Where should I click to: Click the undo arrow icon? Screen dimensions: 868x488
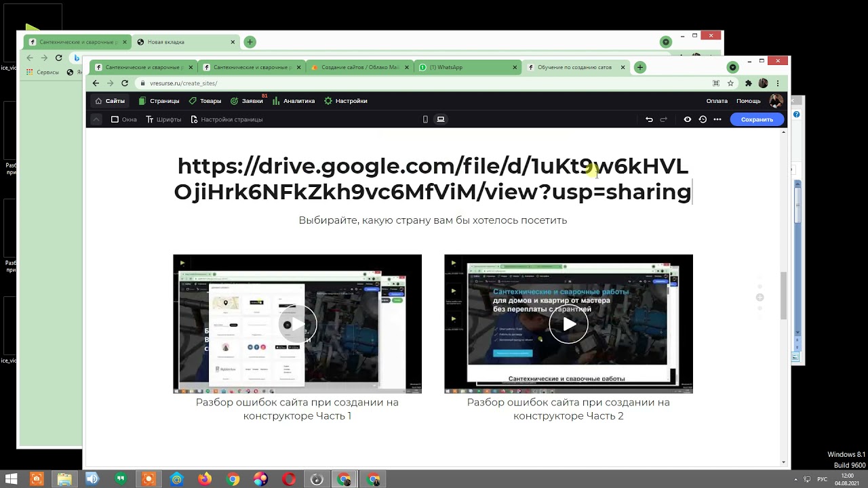pos(649,119)
